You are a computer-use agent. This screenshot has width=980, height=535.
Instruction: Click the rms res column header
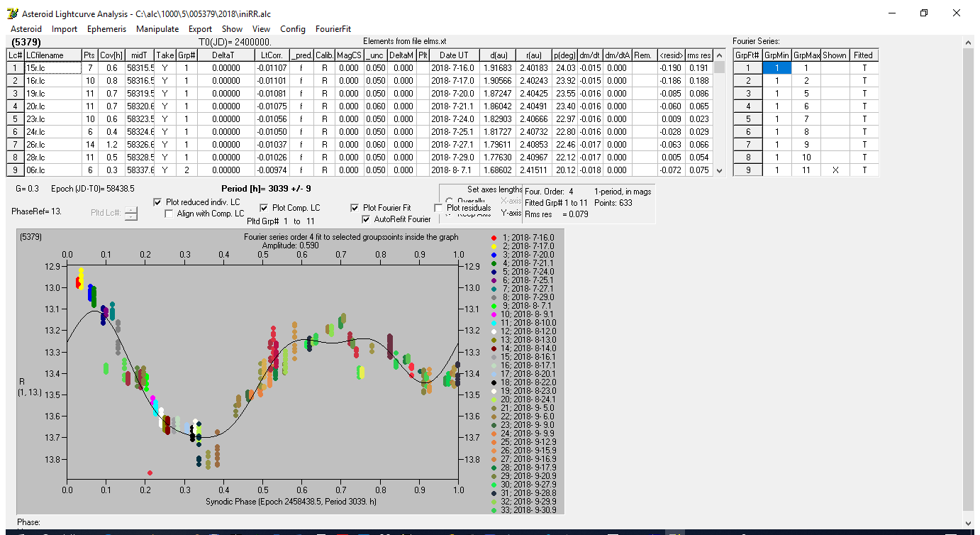[699, 55]
